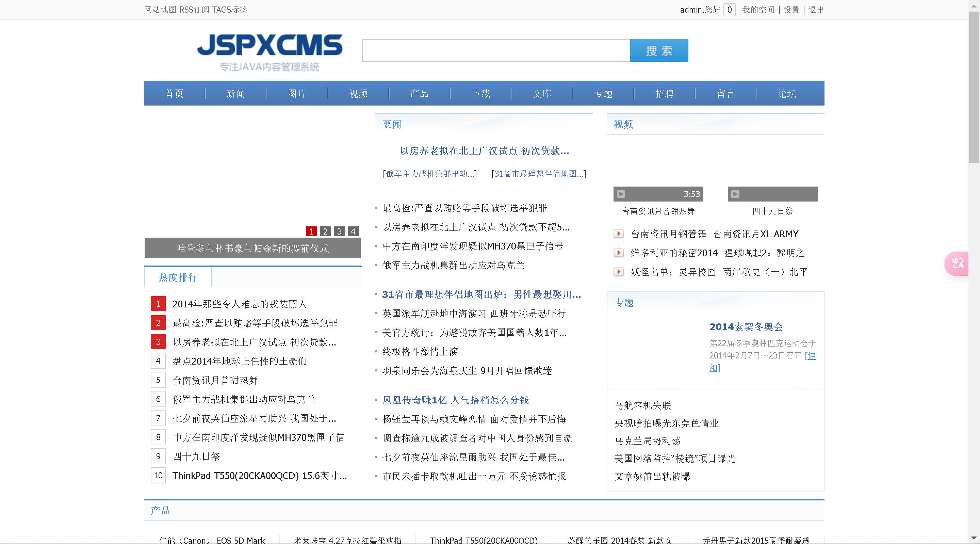
Task: Switch slideshow to slide 3
Action: [x=339, y=231]
